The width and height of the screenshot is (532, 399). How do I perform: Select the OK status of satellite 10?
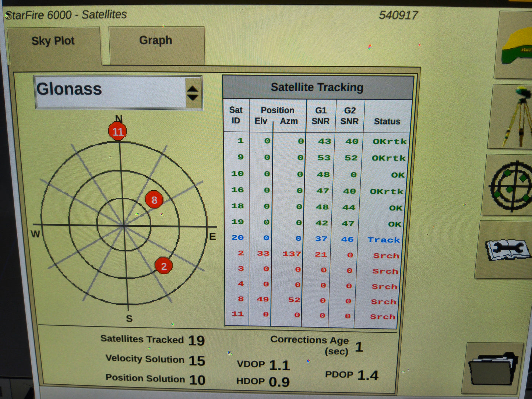(x=398, y=175)
